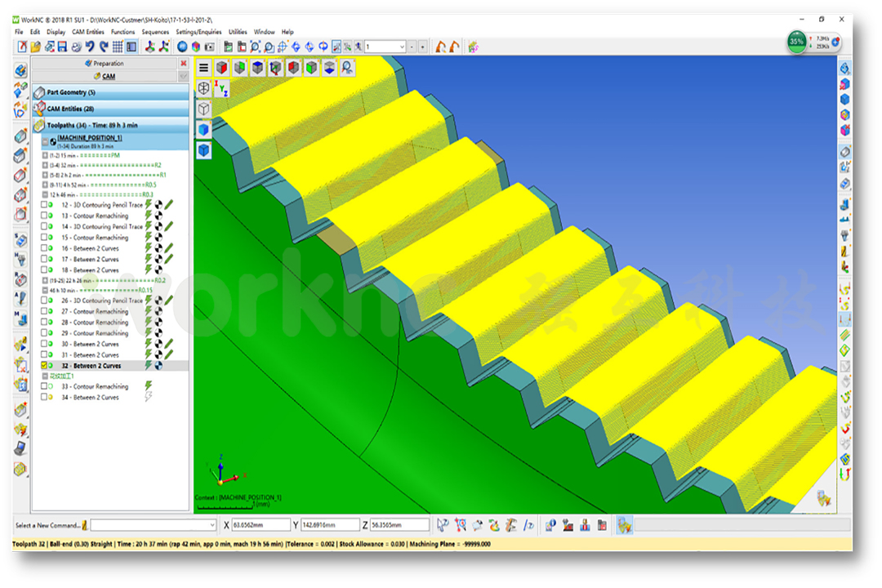Open the Functions menu
Image resolution: width=882 pixels, height=588 pixels.
pyautogui.click(x=122, y=32)
